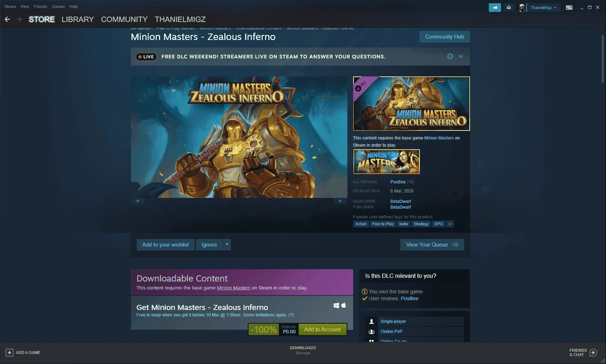
Task: Open the Games menu
Action: 58,6
